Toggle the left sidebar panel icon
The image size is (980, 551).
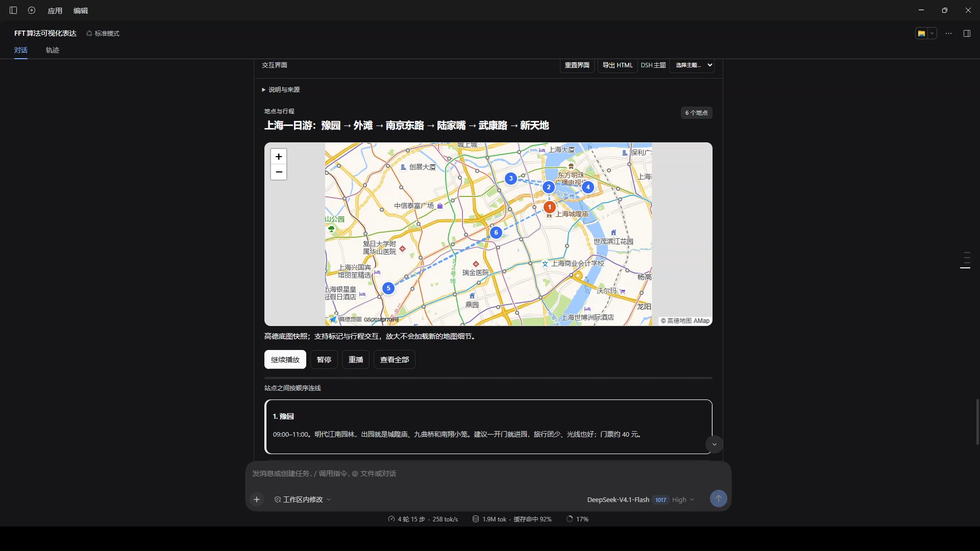pyautogui.click(x=13, y=10)
